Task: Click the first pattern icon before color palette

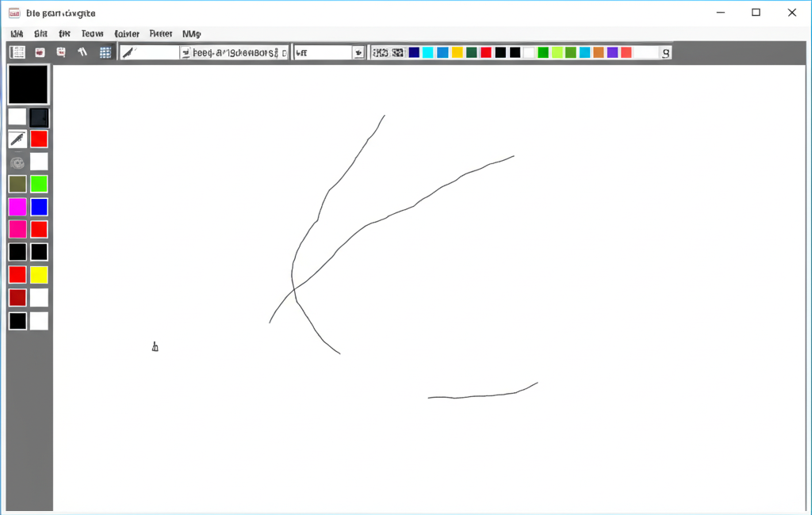Action: click(x=381, y=52)
